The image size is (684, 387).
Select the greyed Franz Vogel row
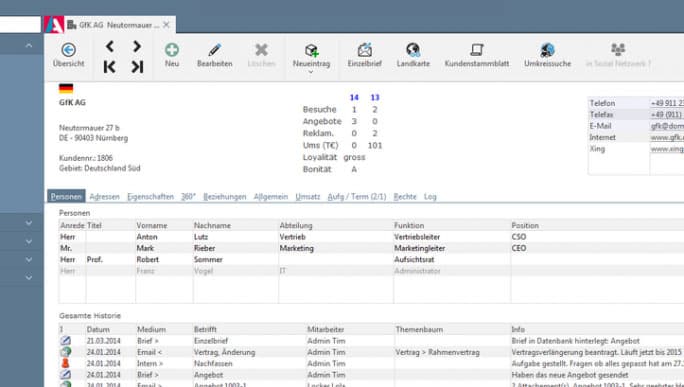tap(371, 271)
